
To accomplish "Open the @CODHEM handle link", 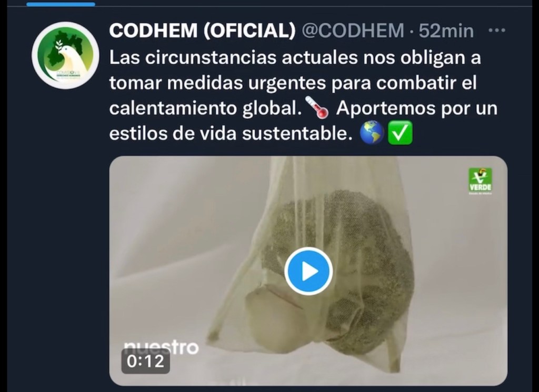I will [353, 31].
